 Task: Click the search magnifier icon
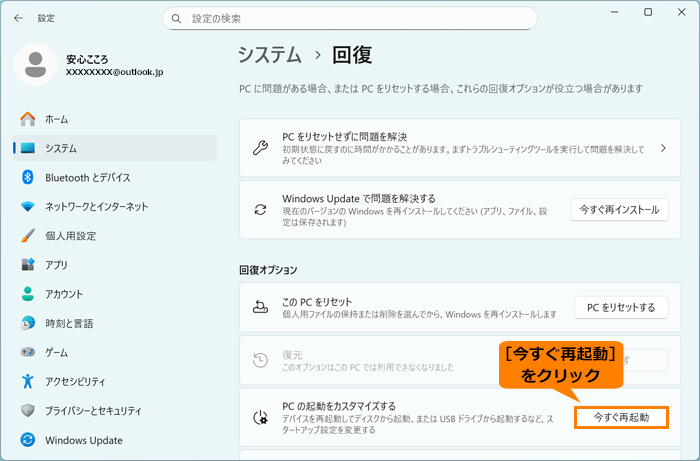[x=176, y=19]
